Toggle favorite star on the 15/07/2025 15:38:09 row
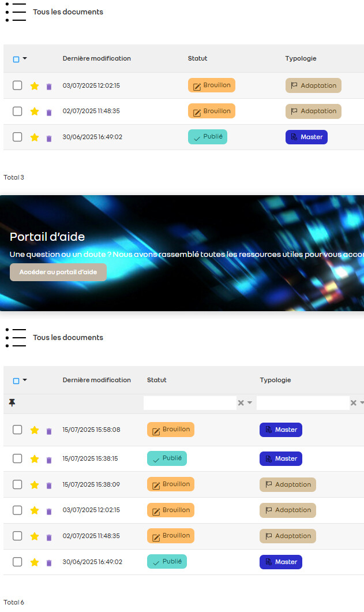Image resolution: width=364 pixels, height=612 pixels. (x=35, y=485)
